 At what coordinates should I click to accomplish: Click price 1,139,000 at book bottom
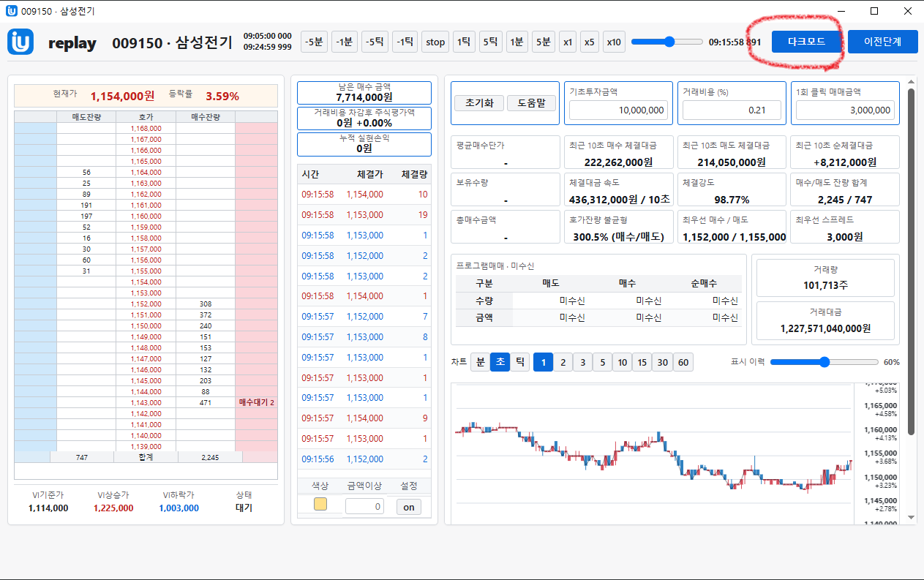click(x=146, y=446)
